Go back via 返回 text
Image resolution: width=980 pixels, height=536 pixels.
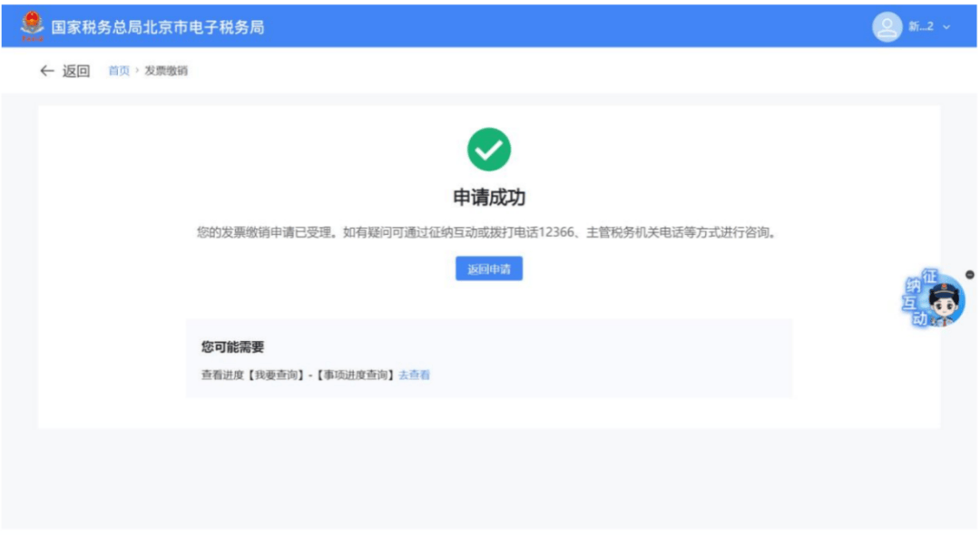(x=75, y=71)
